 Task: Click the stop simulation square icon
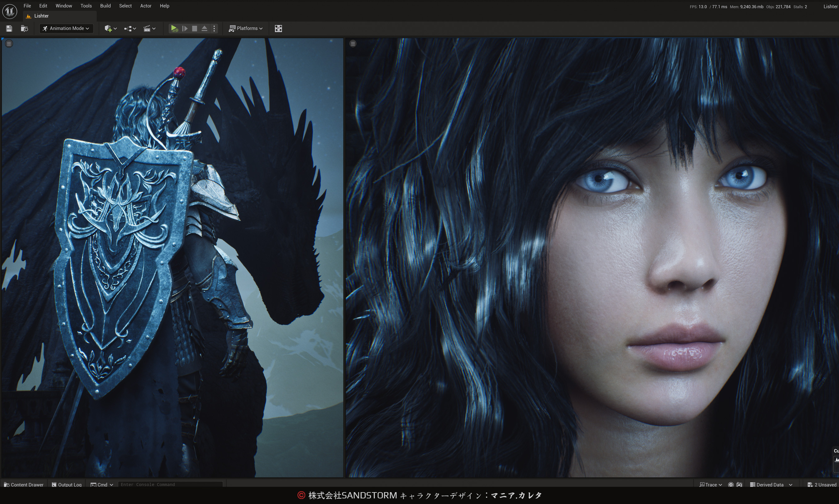(194, 28)
